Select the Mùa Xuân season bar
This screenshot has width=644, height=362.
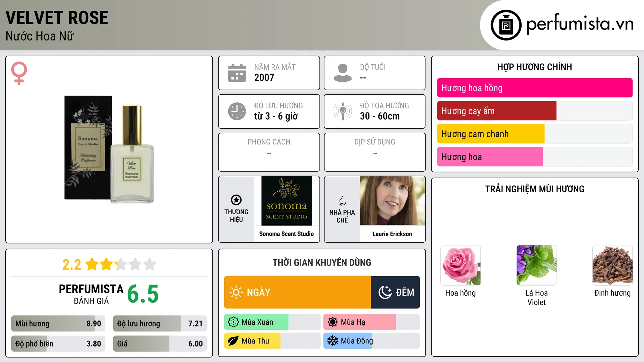coord(272,322)
